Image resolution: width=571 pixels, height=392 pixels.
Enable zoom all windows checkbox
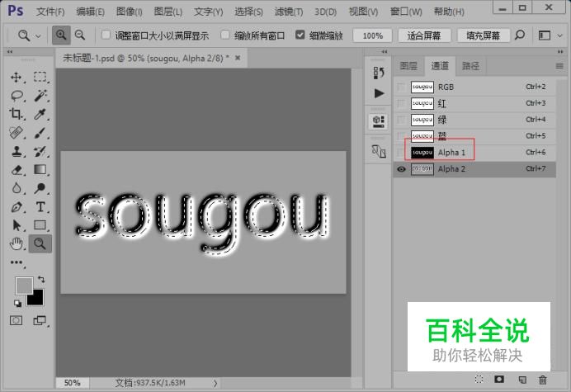(225, 35)
